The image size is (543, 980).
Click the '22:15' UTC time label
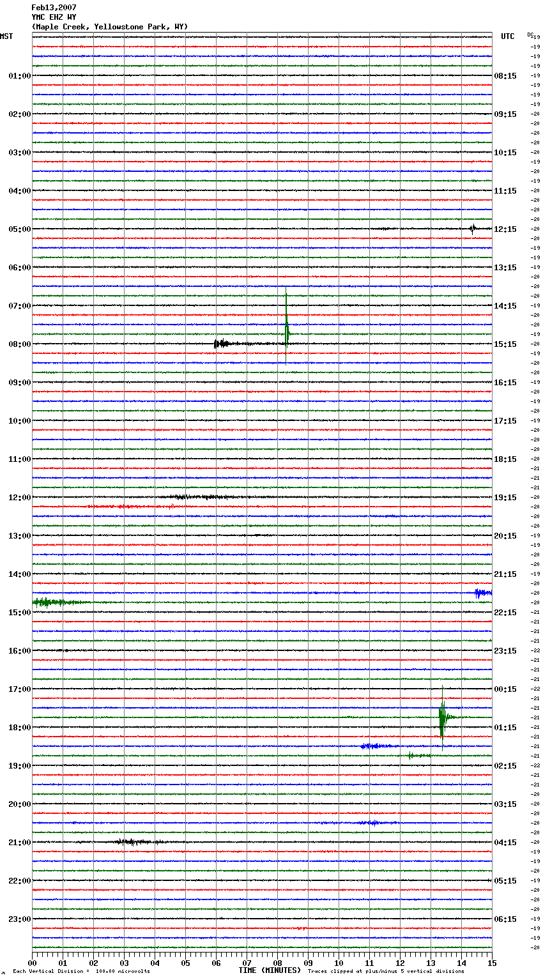(505, 613)
